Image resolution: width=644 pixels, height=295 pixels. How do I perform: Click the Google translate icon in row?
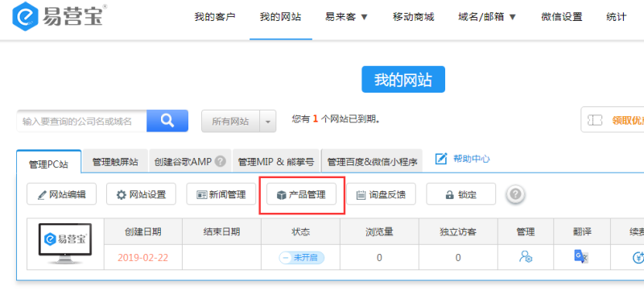pyautogui.click(x=581, y=256)
